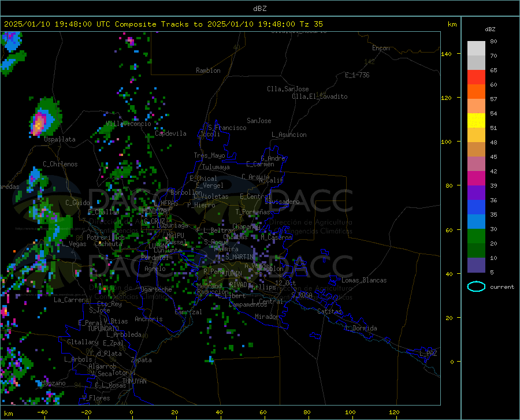This screenshot has height=420, width=520.
Task: Click the C_Chilenos label
Action: tap(60, 164)
